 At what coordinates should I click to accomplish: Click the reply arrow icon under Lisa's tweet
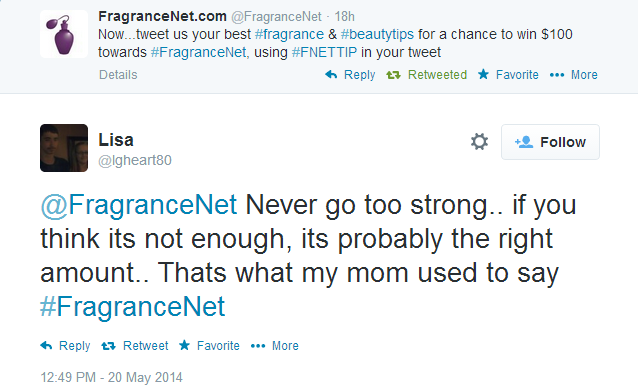point(46,345)
